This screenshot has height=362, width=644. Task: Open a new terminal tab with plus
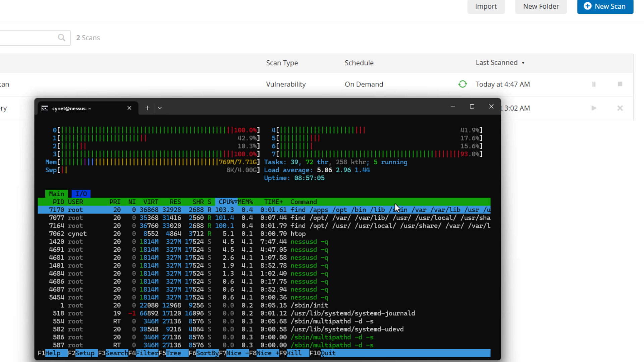(x=147, y=108)
